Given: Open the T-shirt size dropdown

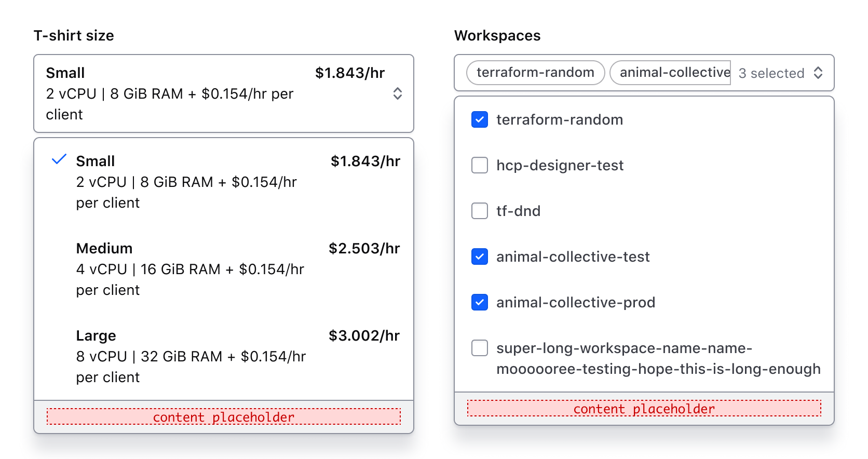Looking at the screenshot, I should (x=223, y=93).
